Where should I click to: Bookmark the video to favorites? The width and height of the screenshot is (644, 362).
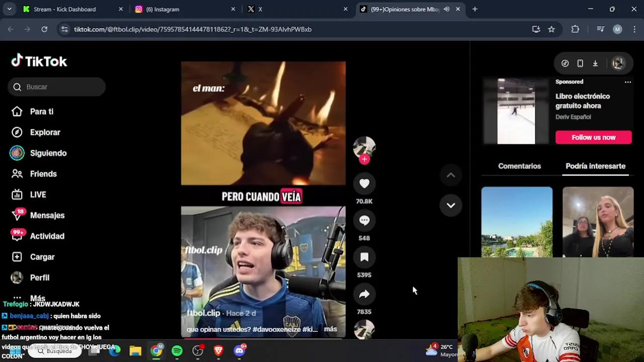tap(364, 257)
